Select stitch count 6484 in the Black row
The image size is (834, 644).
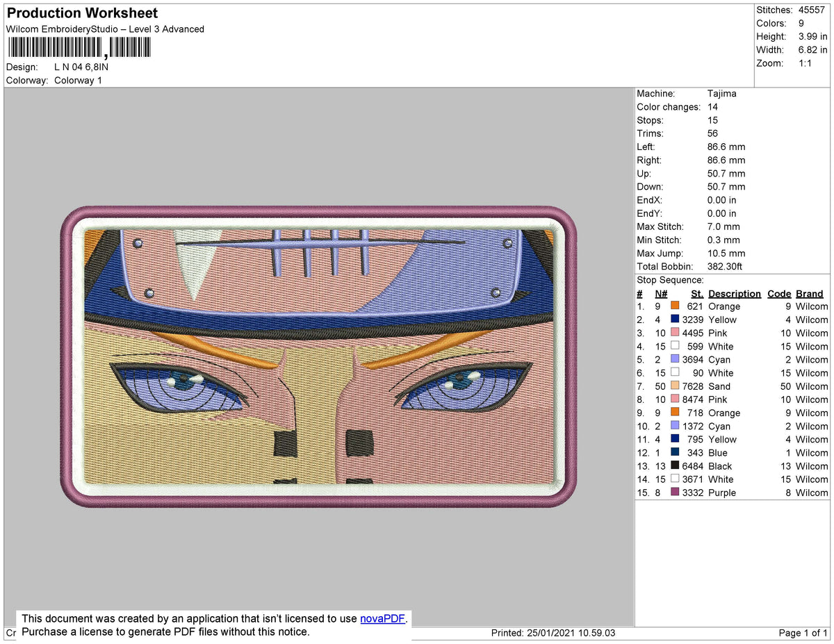coord(693,466)
